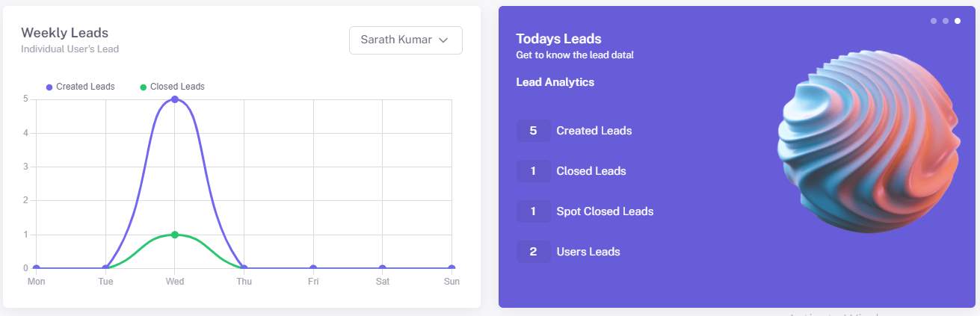Select the Wednesday Closed Leads data point
980x316 pixels.
click(175, 235)
